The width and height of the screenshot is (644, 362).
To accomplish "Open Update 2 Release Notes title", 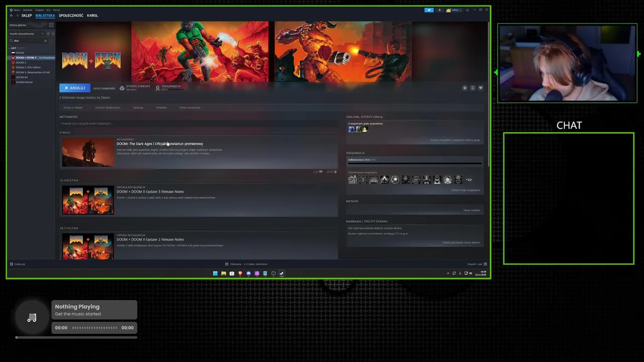I will click(150, 239).
